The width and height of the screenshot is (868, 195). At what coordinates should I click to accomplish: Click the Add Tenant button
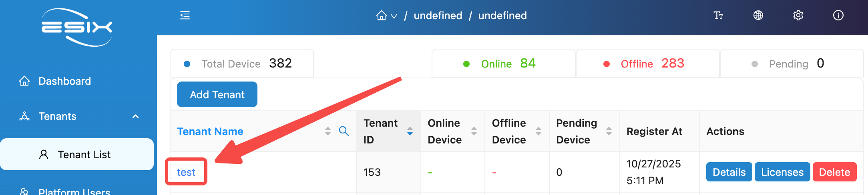(x=217, y=95)
